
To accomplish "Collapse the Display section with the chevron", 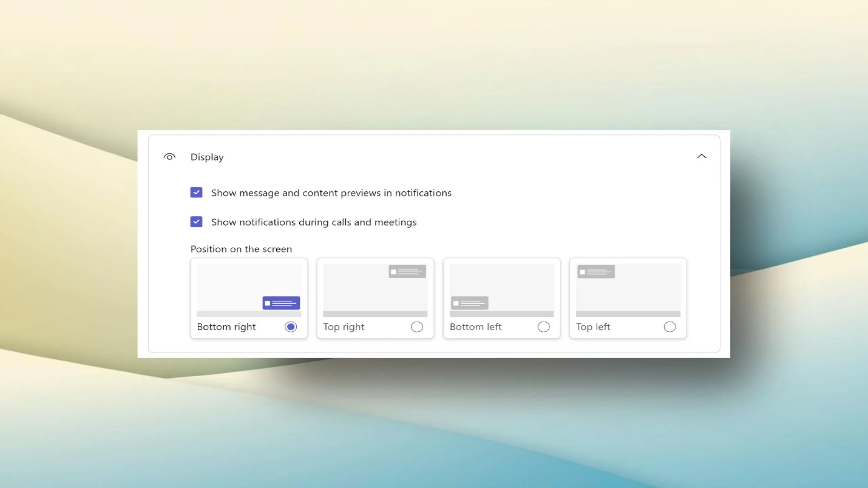I will 702,156.
